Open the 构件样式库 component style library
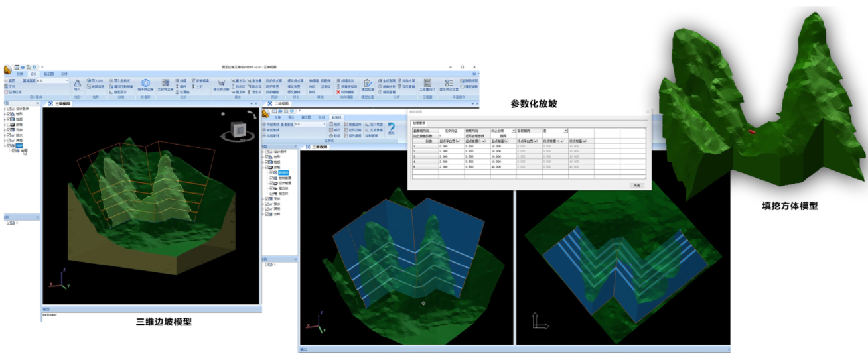 pyautogui.click(x=145, y=84)
